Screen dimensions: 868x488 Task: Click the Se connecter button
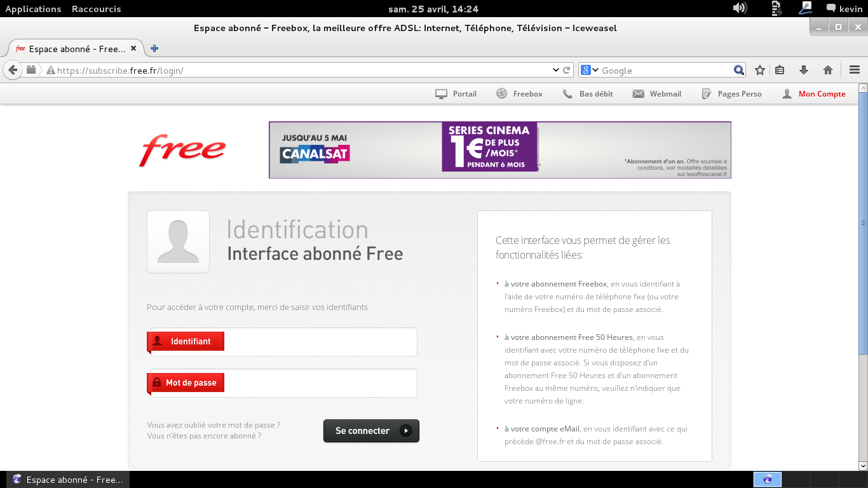pos(371,431)
